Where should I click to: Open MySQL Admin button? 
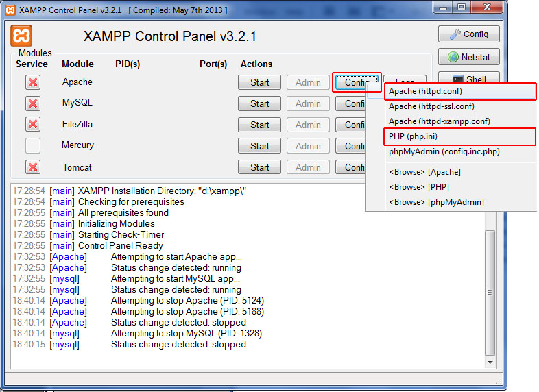pos(308,103)
